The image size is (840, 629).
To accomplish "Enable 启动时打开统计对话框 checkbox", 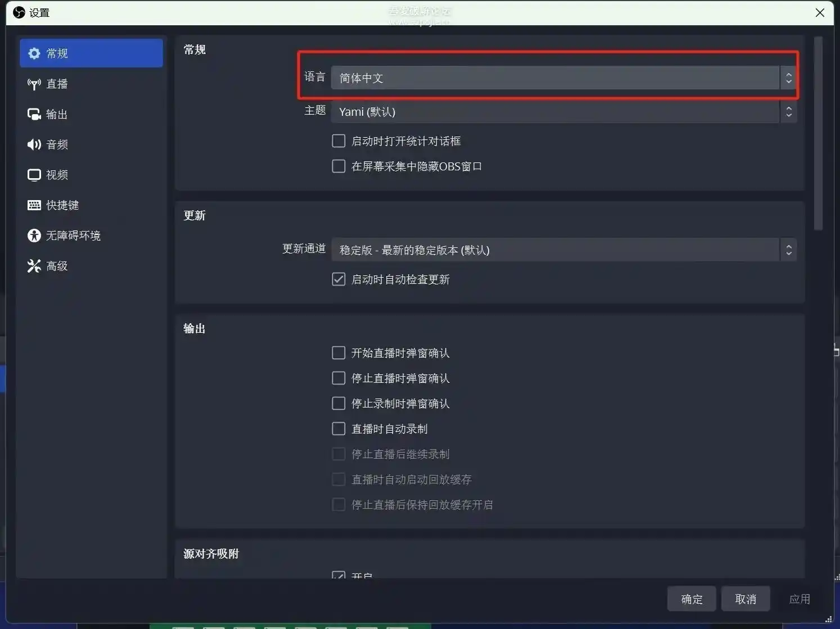I will 338,141.
